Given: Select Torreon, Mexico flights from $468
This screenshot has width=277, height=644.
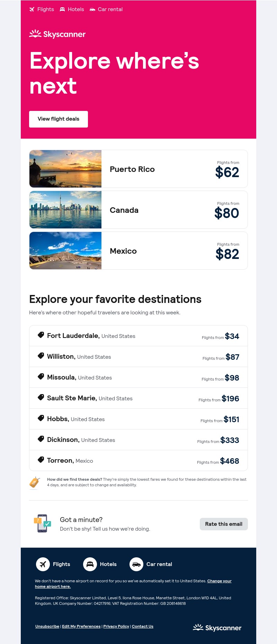Looking at the screenshot, I should point(138,461).
